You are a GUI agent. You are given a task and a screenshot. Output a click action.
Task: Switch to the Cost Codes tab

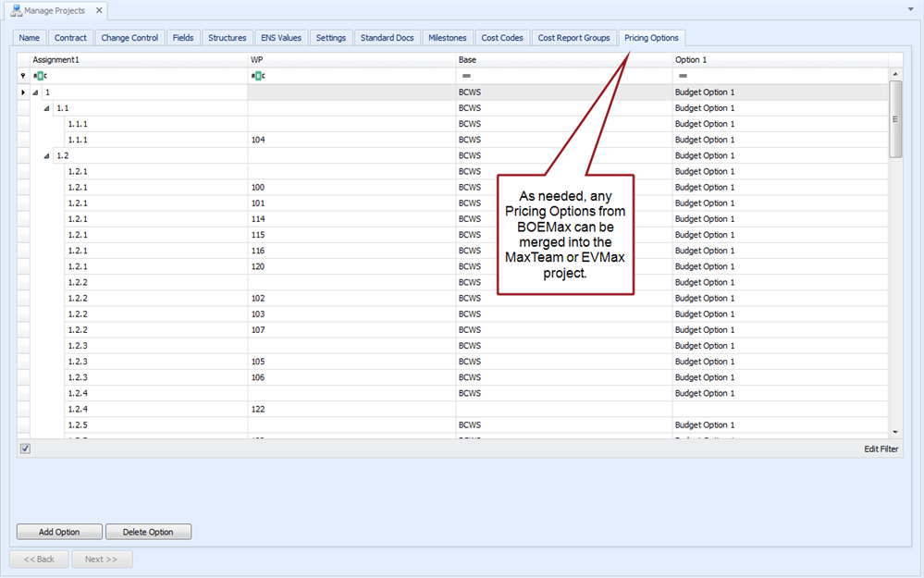(x=502, y=38)
